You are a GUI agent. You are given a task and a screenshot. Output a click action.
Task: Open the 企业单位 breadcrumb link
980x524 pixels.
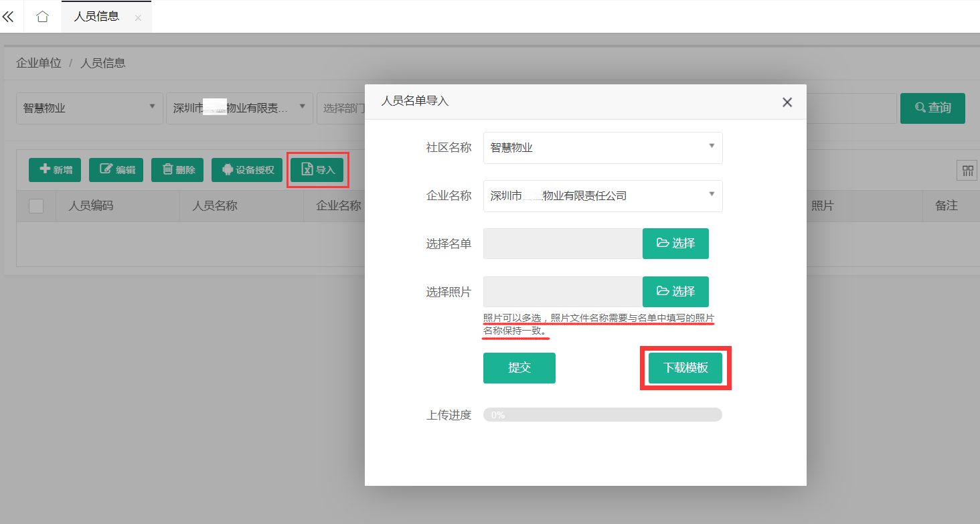click(39, 63)
